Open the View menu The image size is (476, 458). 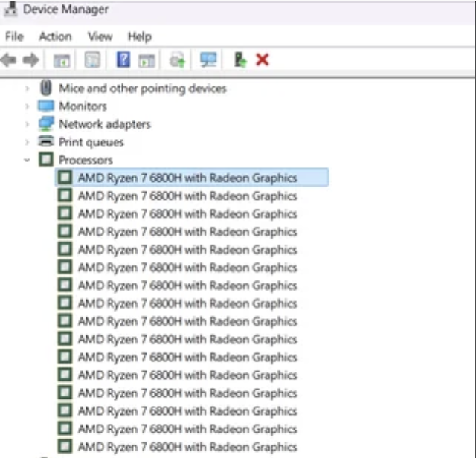click(100, 36)
